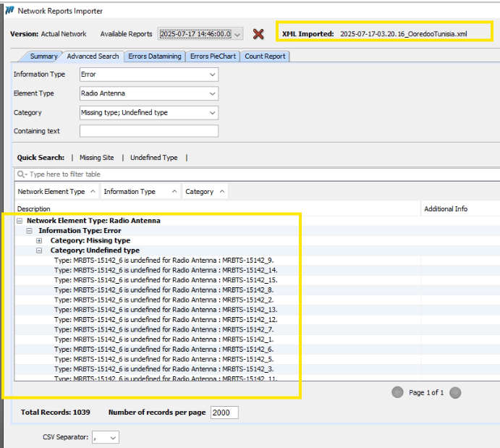
Task: Collapse the Category: Undefined type node
Action: coord(40,250)
